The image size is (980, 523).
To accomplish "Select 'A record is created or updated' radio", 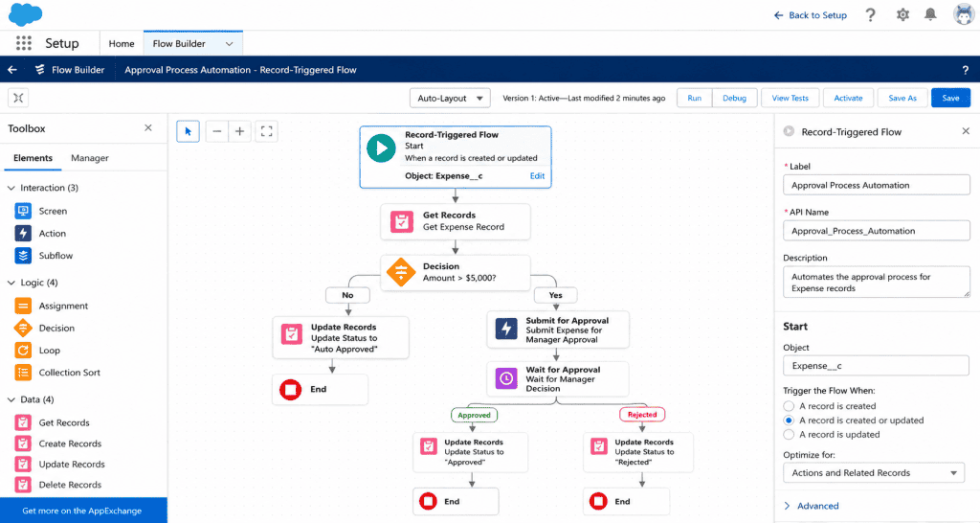I will pyautogui.click(x=789, y=421).
